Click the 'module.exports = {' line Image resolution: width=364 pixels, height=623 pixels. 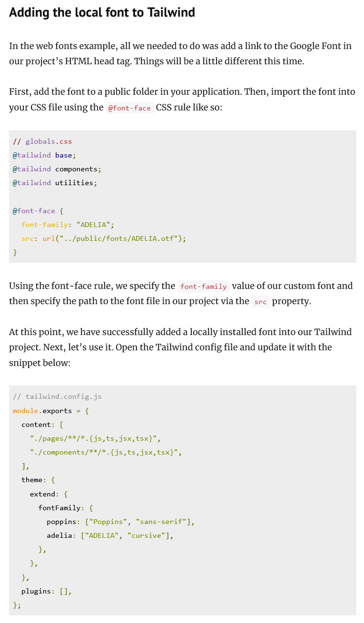pyautogui.click(x=51, y=411)
